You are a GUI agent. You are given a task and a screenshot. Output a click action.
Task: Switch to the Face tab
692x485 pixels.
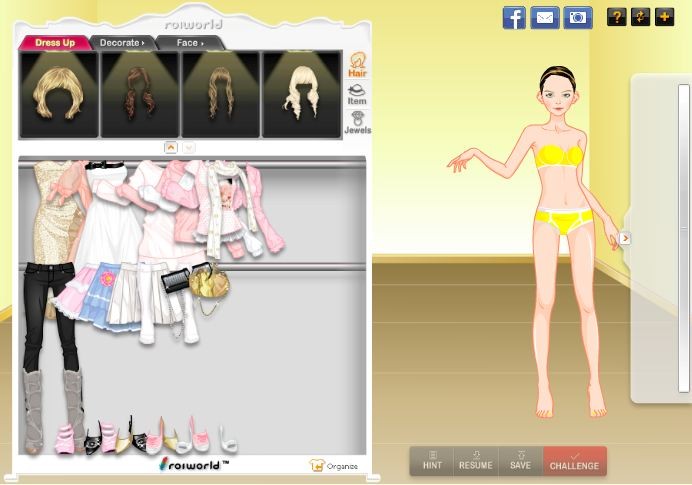189,43
